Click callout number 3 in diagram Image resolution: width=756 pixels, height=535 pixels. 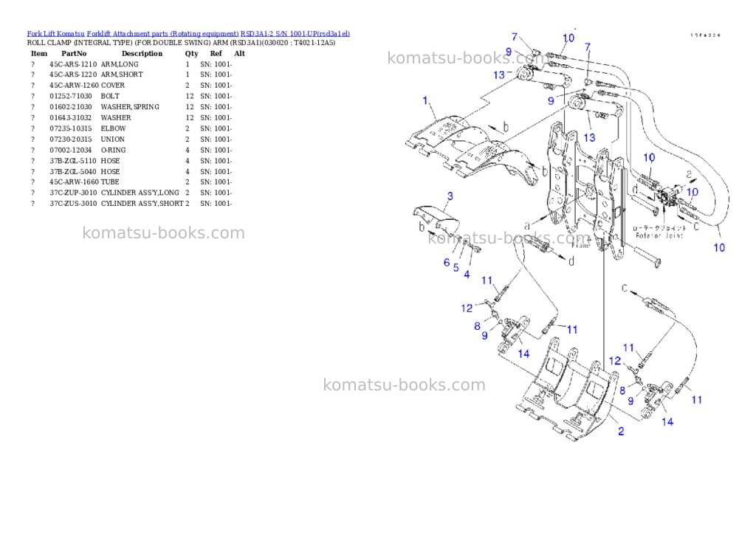tap(450, 196)
